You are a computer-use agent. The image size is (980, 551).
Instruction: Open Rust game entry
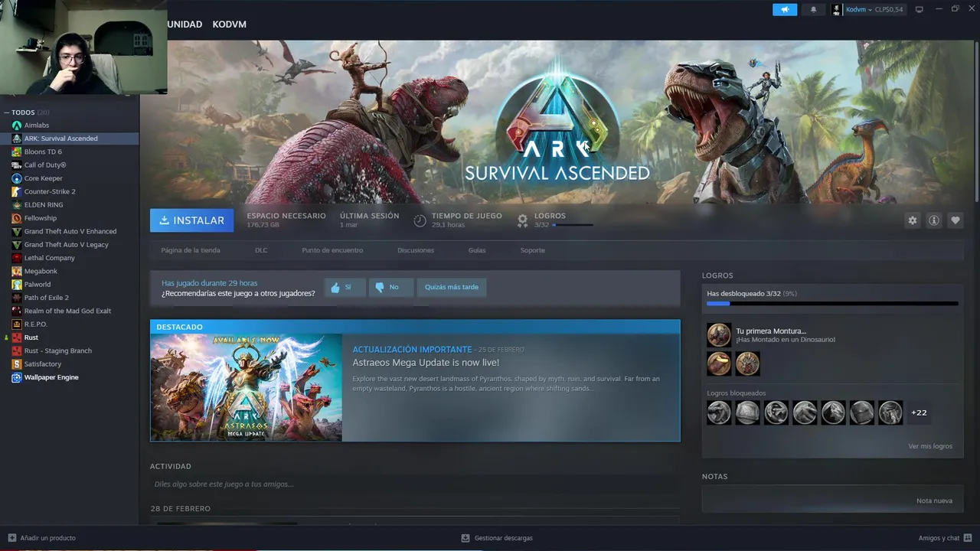click(x=31, y=337)
